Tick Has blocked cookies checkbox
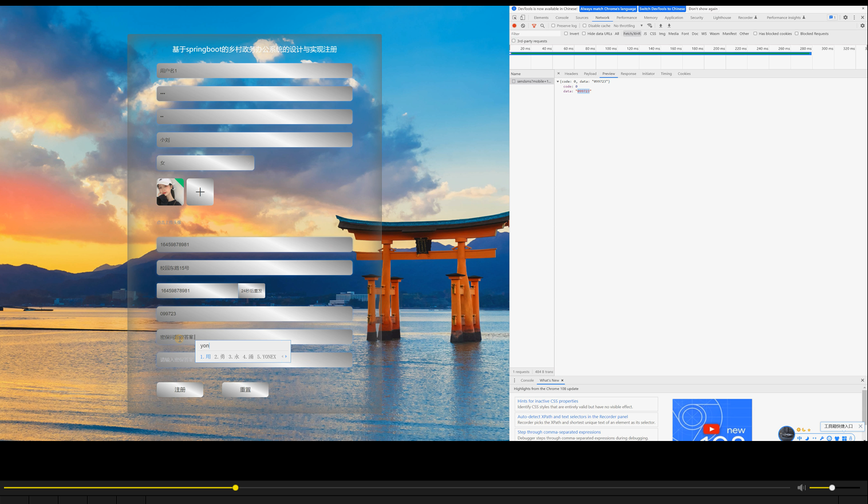The width and height of the screenshot is (868, 504). (x=755, y=33)
